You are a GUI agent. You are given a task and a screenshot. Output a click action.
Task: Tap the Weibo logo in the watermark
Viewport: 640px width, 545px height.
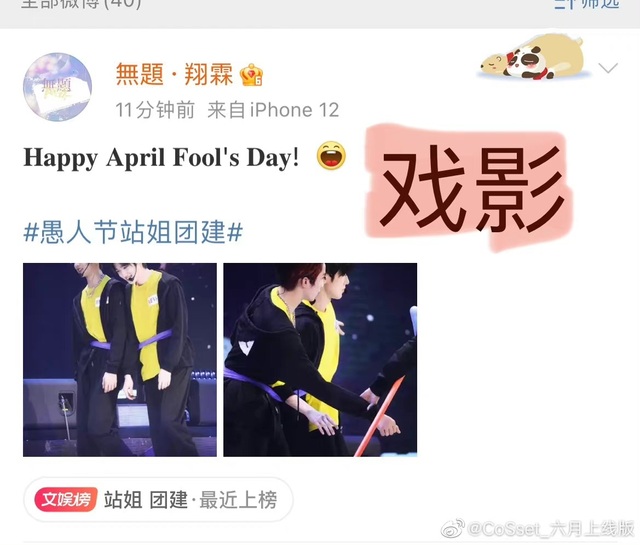click(452, 529)
